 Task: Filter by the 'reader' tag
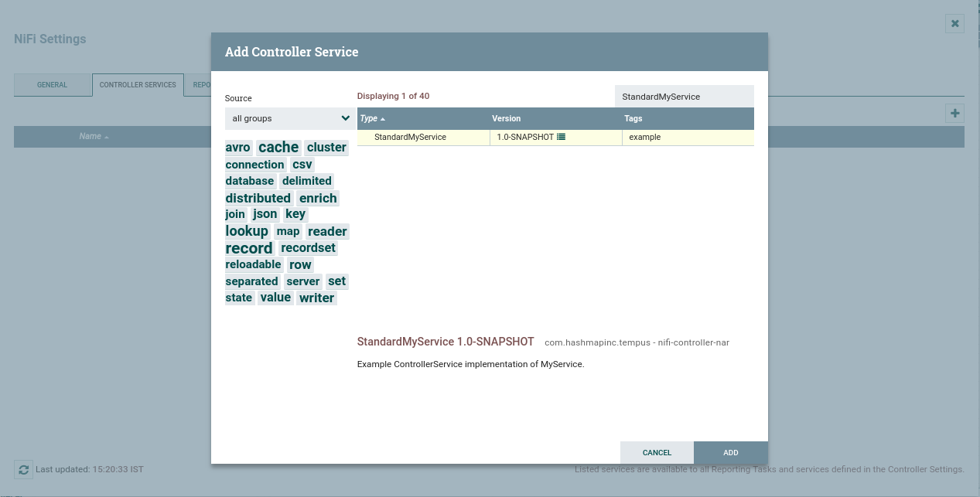[327, 231]
